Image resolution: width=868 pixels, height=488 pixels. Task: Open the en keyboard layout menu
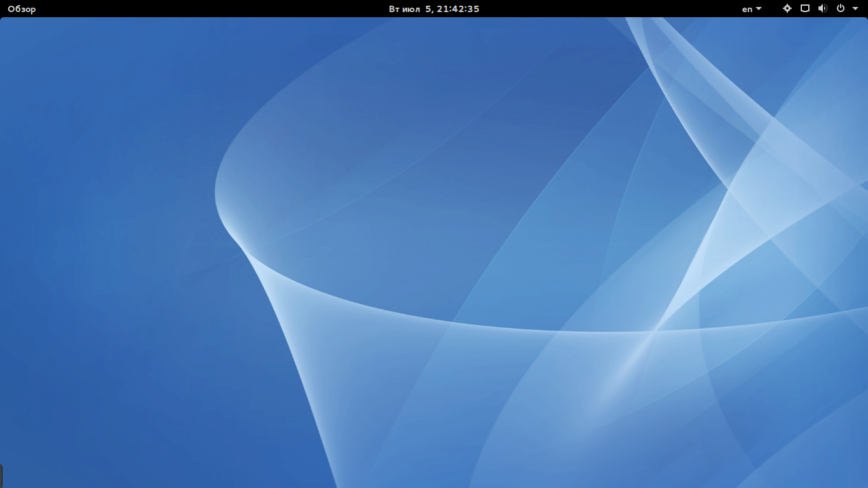coord(752,9)
